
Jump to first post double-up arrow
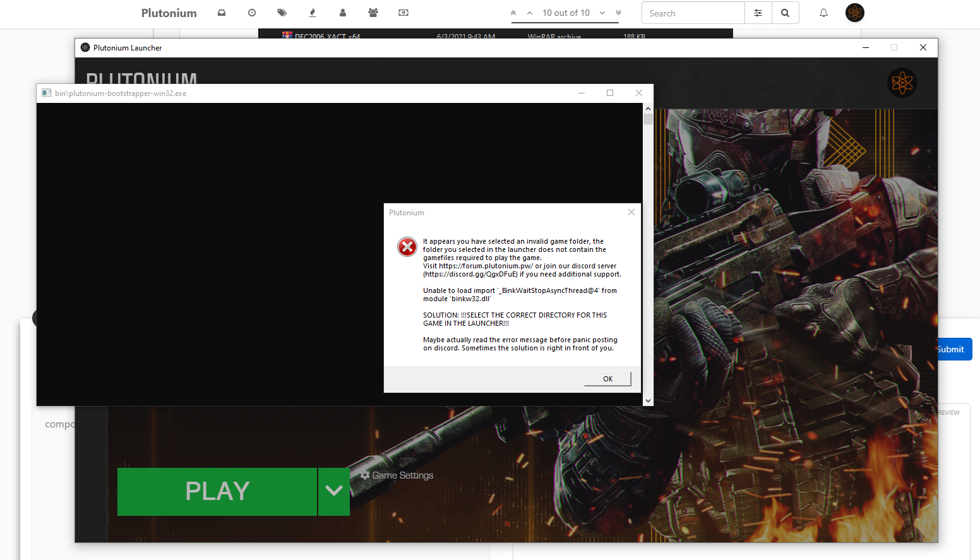click(x=513, y=13)
